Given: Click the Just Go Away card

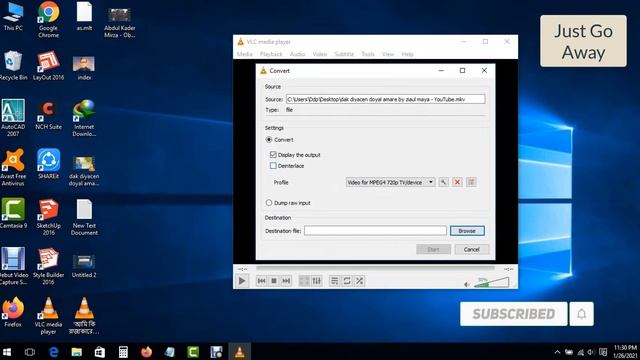Looking at the screenshot, I should 583,41.
